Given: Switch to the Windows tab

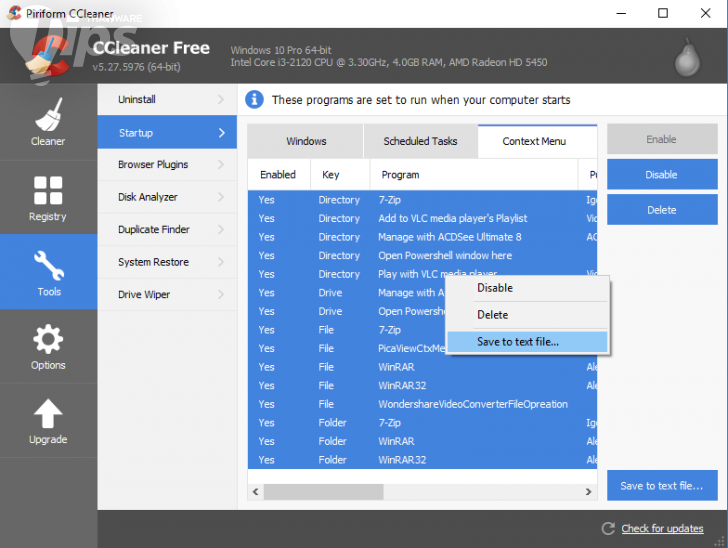Looking at the screenshot, I should tap(306, 141).
